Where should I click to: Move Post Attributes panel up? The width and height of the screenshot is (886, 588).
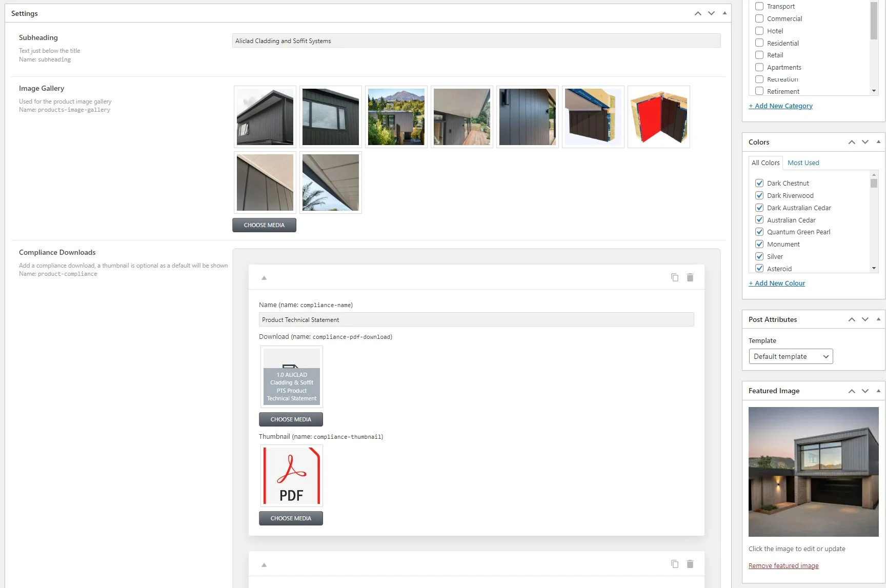tap(852, 319)
